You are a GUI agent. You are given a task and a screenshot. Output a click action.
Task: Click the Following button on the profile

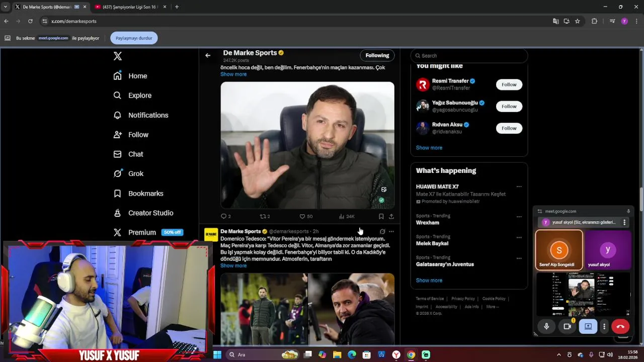(377, 55)
